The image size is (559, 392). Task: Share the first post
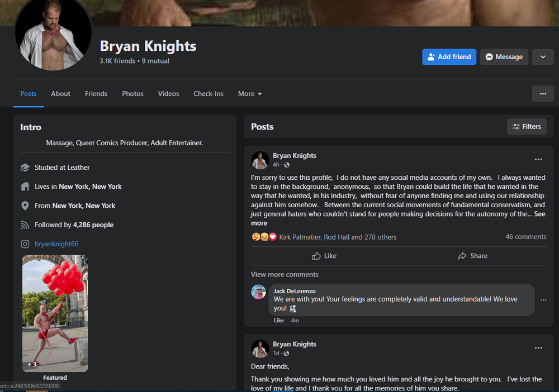pos(472,256)
